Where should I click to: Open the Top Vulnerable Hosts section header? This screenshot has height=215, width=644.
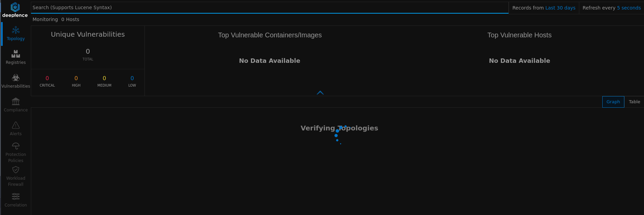519,35
